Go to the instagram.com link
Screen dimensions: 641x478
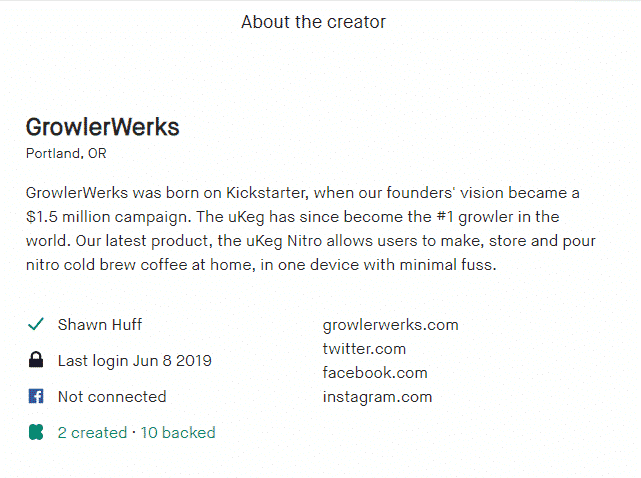[x=377, y=397]
